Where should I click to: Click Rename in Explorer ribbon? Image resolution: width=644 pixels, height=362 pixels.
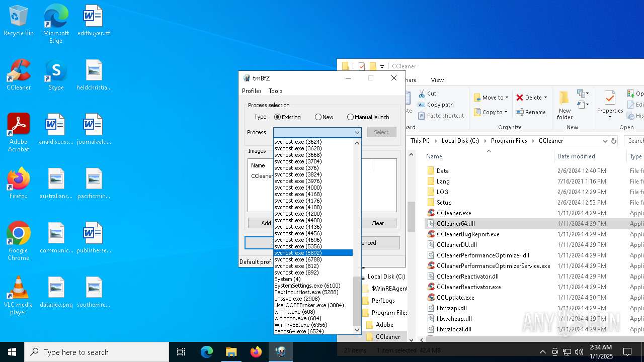point(531,112)
